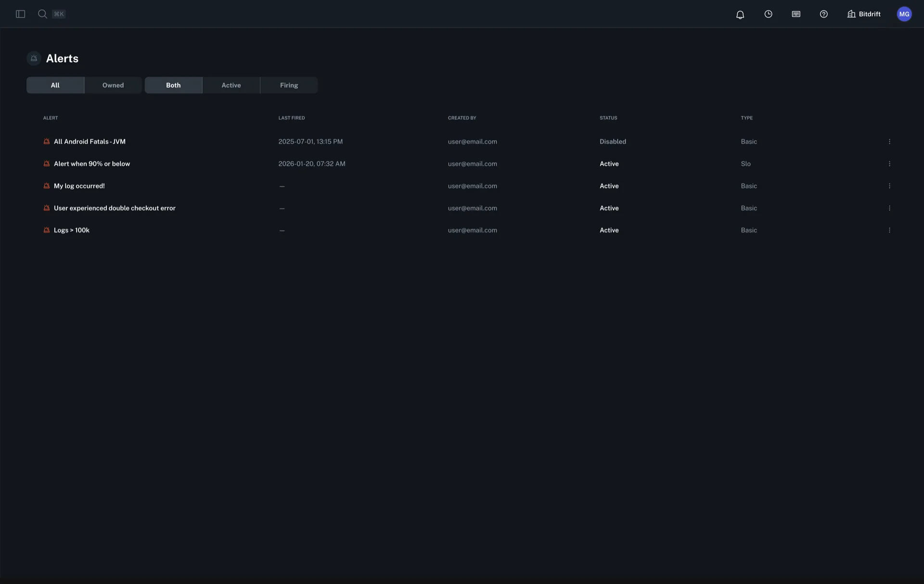Click the search magnifier icon
Viewport: 924px width, 584px height.
pyautogui.click(x=42, y=14)
